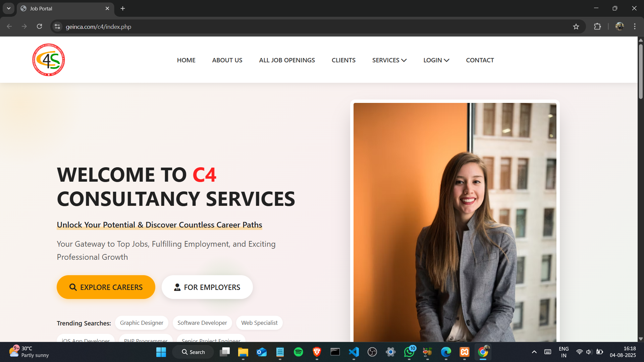Open Spotify from the taskbar
The height and width of the screenshot is (362, 644).
coord(298,352)
